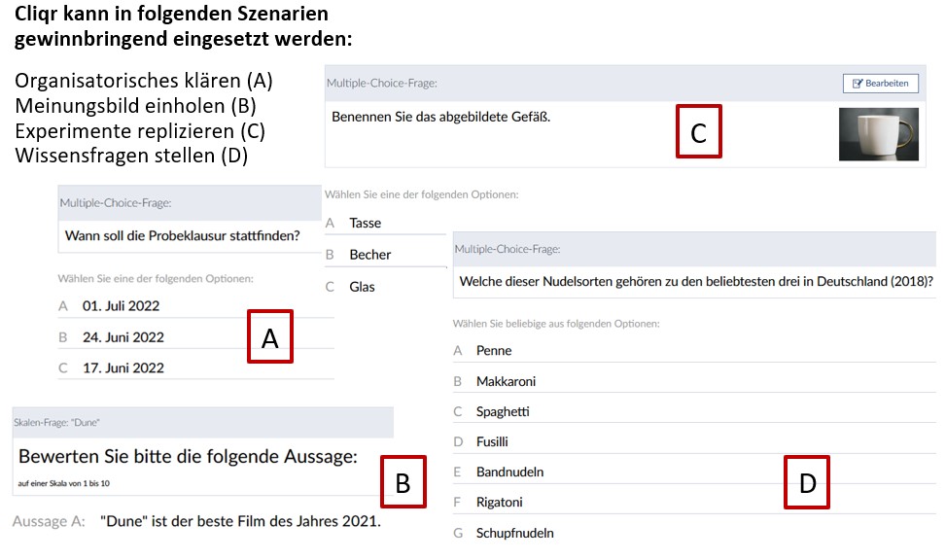Viewport: 946px width, 560px height.
Task: Click the red box labeled A
Action: coord(270,336)
